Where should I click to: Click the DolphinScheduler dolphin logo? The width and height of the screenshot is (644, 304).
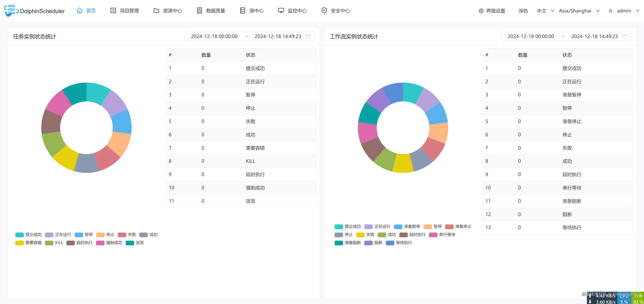pos(11,11)
